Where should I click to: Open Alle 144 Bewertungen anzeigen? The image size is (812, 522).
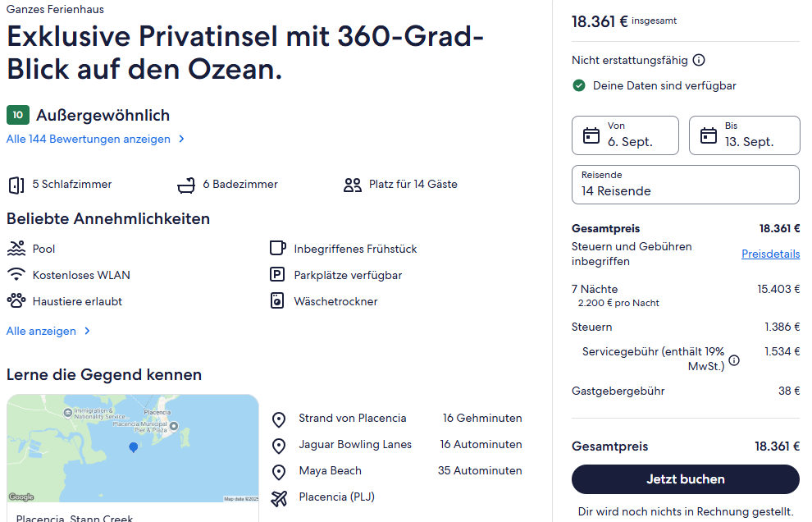[95, 139]
